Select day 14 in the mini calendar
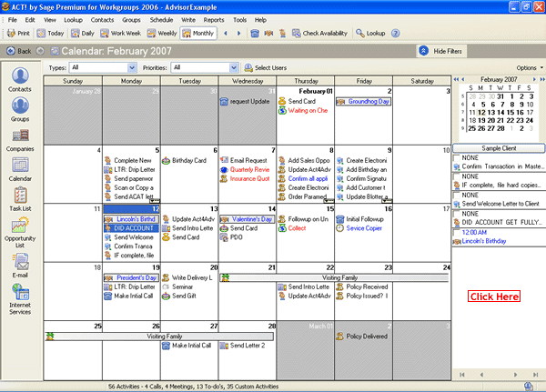The image size is (546, 392). pos(500,113)
